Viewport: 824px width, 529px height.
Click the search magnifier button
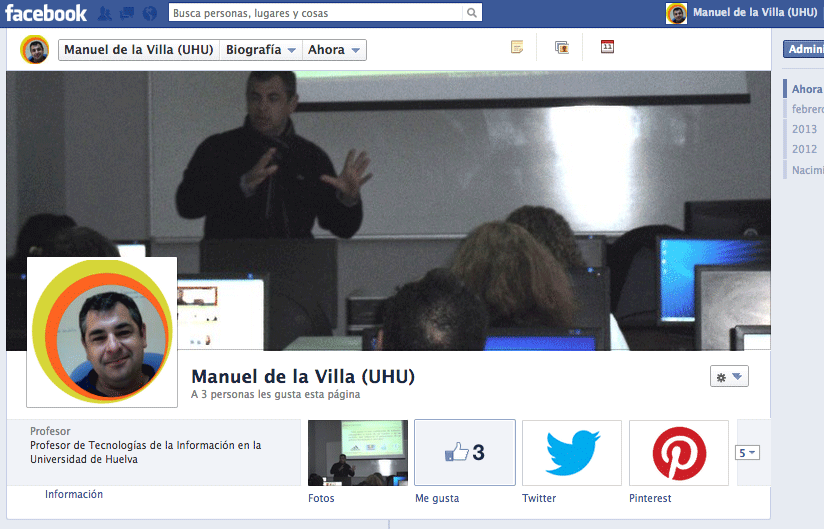(x=472, y=13)
